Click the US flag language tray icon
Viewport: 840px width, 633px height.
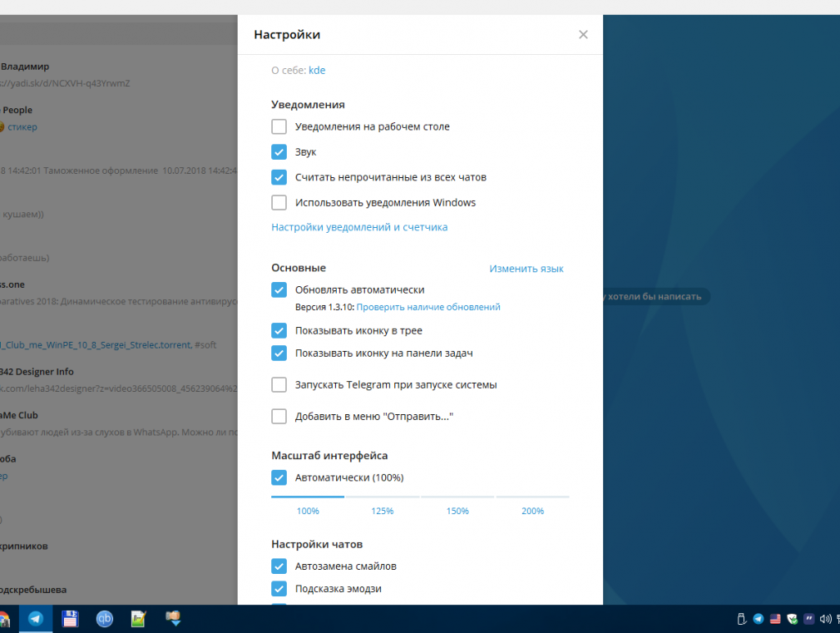(775, 619)
